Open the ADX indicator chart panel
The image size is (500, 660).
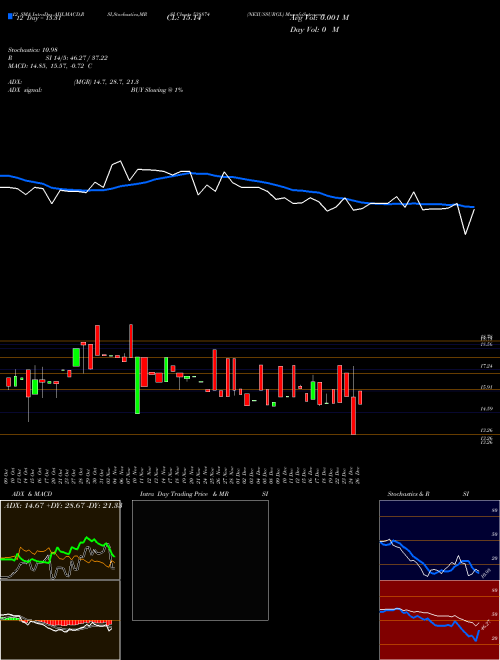60,540
